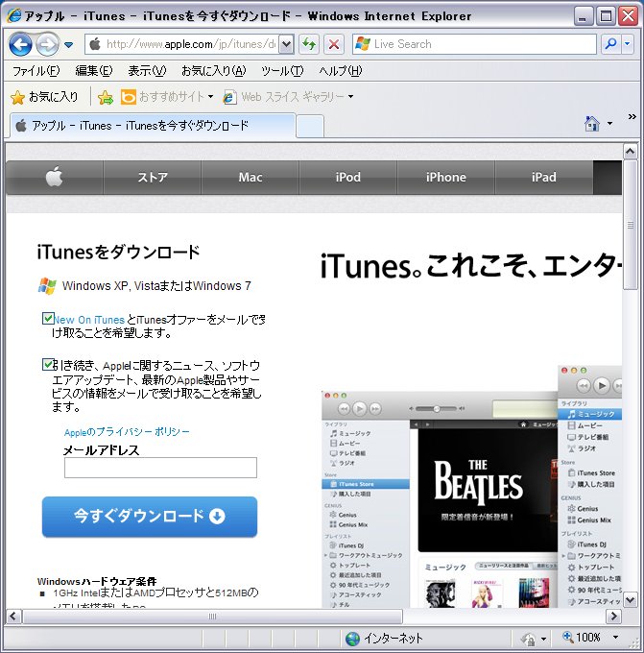Image resolution: width=644 pixels, height=653 pixels.
Task: Open the New On iTunes link
Action: click(x=89, y=320)
